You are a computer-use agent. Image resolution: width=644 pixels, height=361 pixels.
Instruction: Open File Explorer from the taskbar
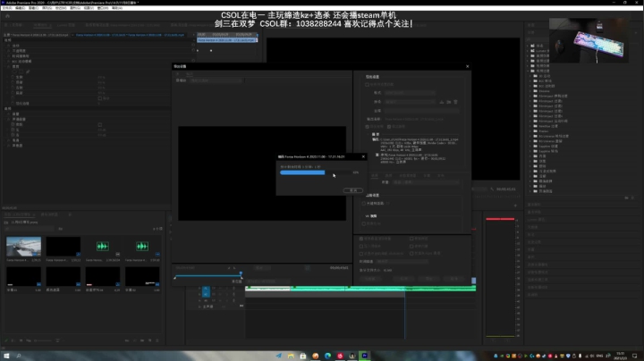click(291, 356)
